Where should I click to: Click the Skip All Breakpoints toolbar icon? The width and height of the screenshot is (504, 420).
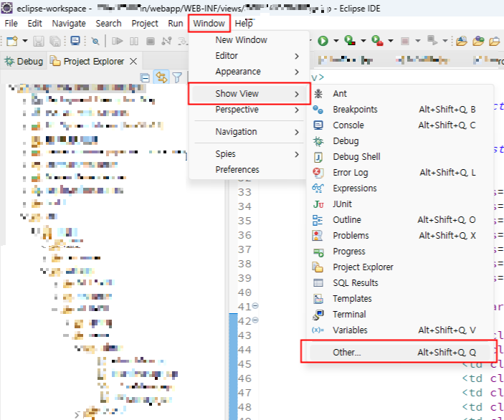tap(95, 41)
